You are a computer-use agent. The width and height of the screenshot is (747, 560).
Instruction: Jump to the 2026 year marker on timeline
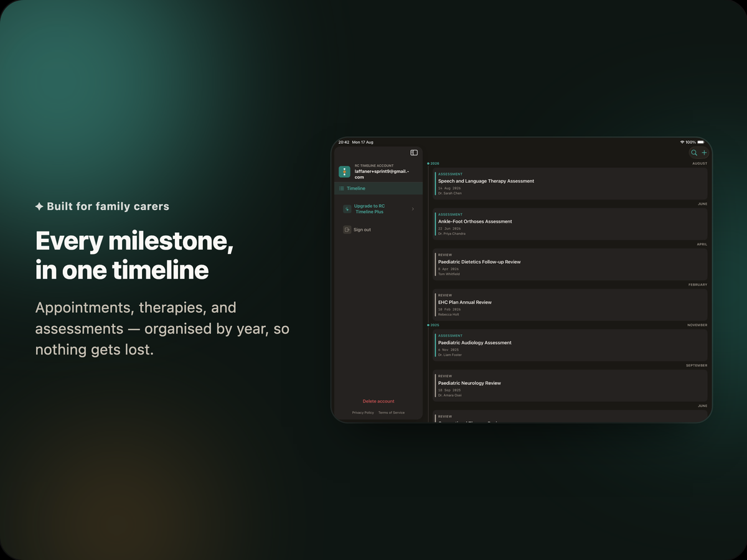433,163
